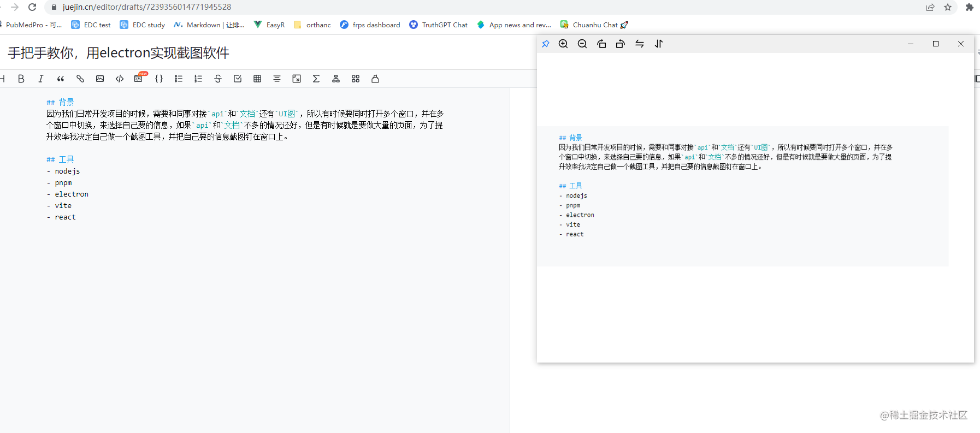Open the code tool marked NEW
The image size is (980, 433).
139,78
